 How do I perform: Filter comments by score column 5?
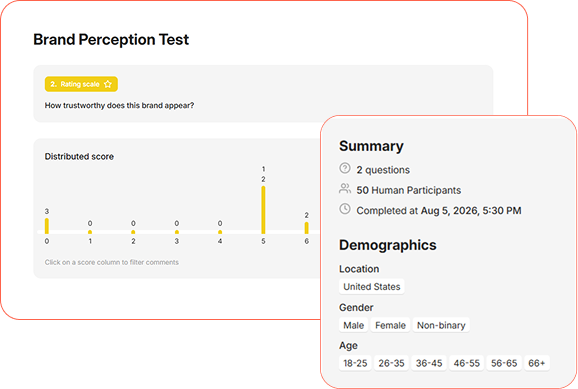(x=263, y=210)
